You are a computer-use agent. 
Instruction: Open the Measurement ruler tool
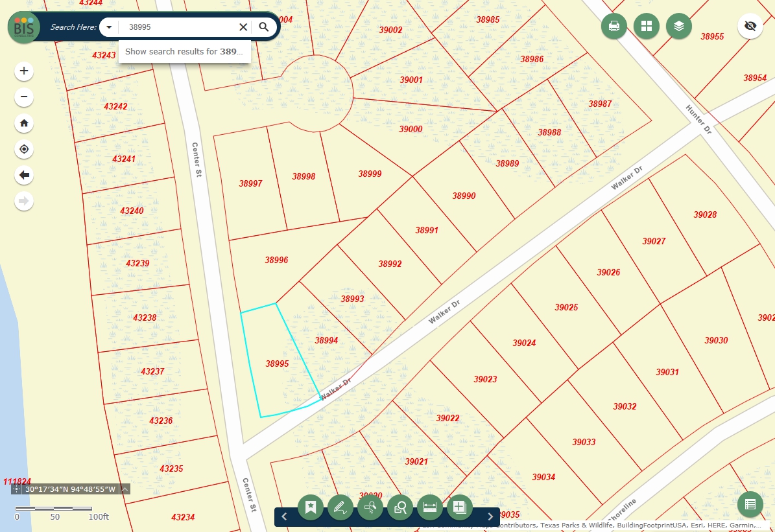[430, 507]
